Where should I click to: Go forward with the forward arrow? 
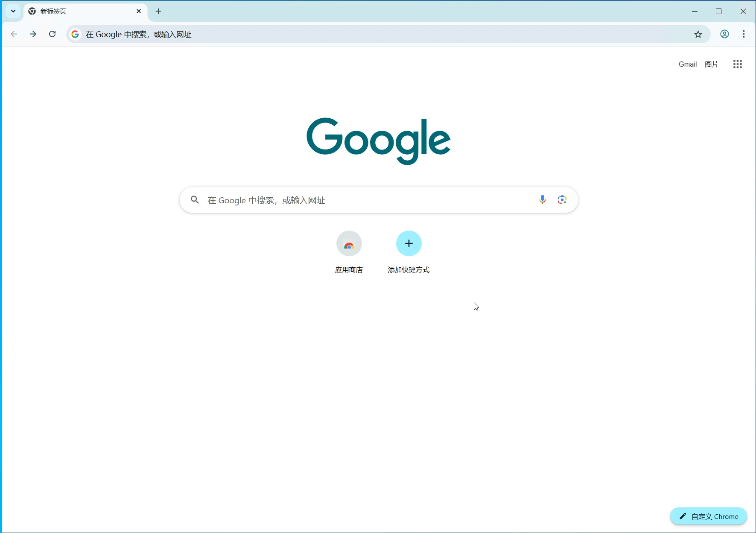point(33,34)
